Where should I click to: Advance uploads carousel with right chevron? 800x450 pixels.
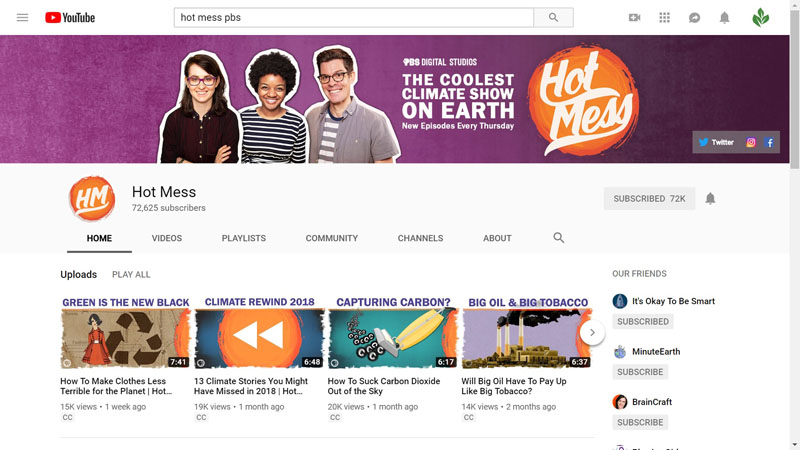coord(592,333)
